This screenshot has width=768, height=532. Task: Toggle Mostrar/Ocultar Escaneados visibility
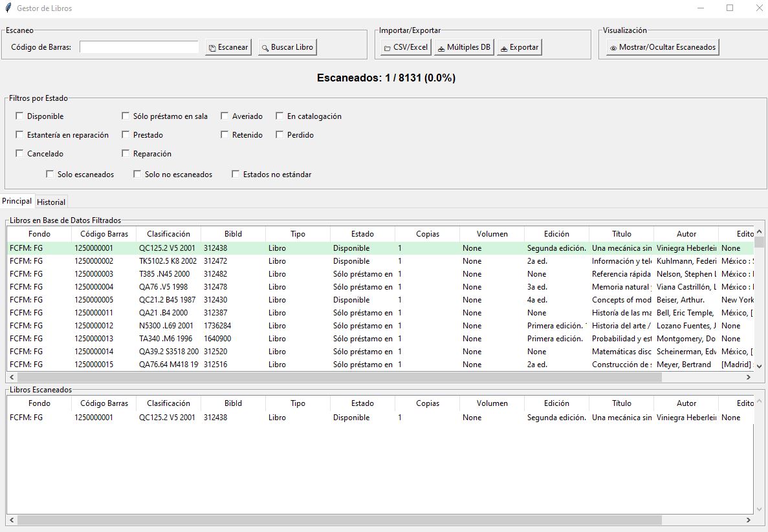click(x=663, y=47)
